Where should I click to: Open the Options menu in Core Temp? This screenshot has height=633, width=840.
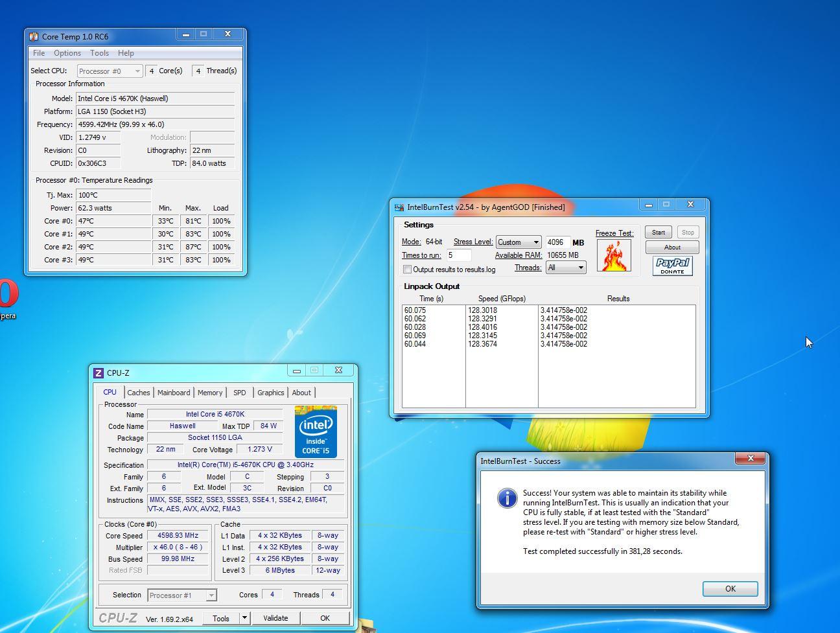tap(67, 53)
